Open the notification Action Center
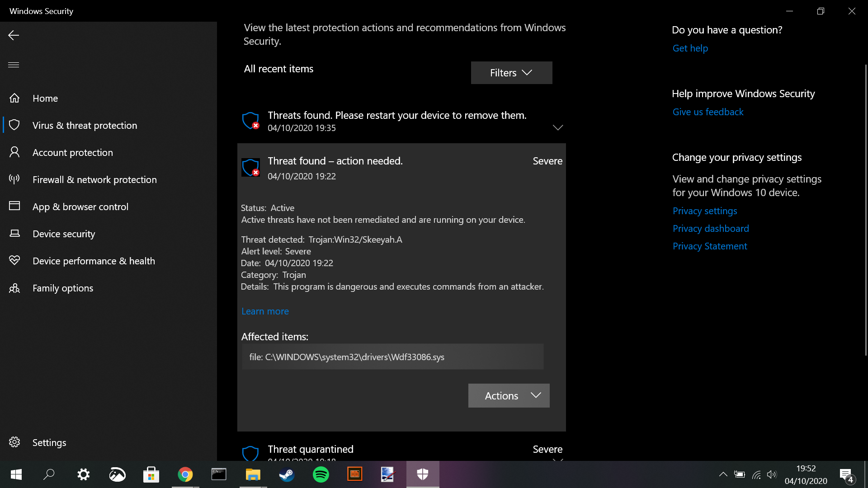This screenshot has width=868, height=488. click(847, 475)
